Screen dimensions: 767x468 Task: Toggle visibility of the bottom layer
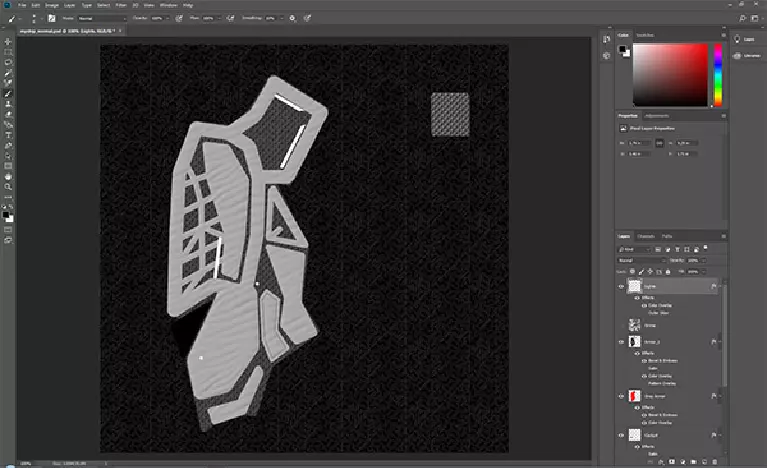point(621,436)
